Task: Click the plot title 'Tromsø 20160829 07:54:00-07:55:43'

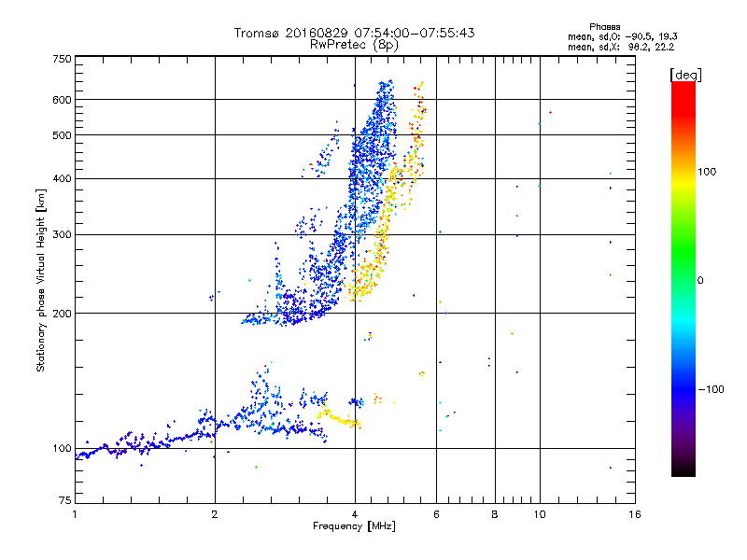Action: tap(354, 33)
